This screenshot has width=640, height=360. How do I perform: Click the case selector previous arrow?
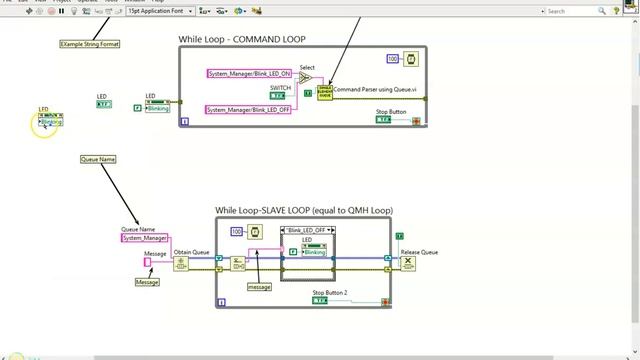(x=283, y=230)
